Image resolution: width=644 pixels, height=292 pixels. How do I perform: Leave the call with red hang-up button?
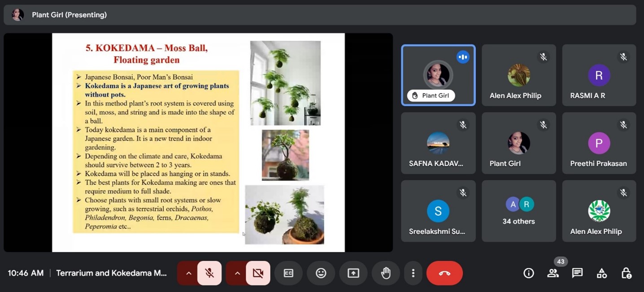click(x=444, y=273)
